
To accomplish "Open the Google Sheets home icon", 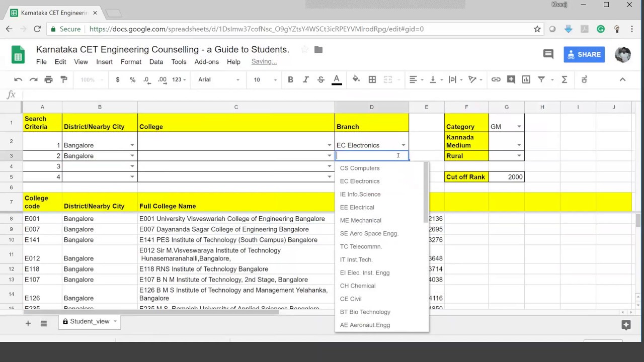I will coord(18,55).
